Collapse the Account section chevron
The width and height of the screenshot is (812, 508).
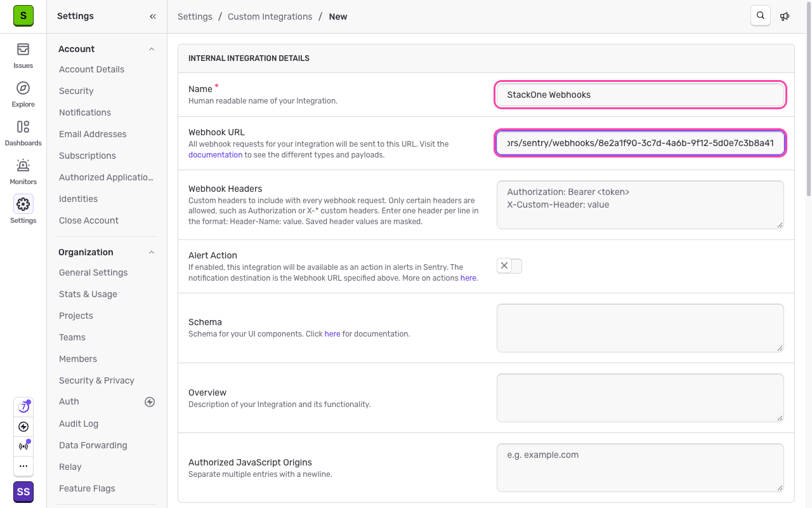(152, 49)
